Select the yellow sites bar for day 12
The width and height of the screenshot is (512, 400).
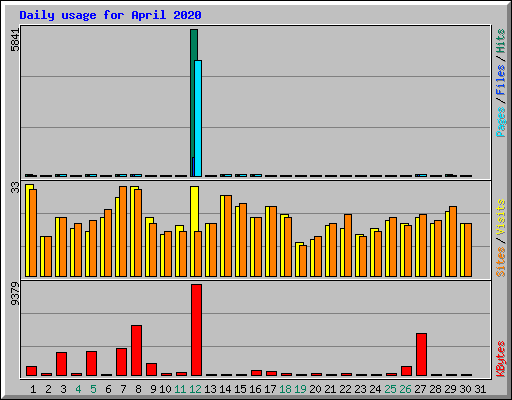pos(194,209)
